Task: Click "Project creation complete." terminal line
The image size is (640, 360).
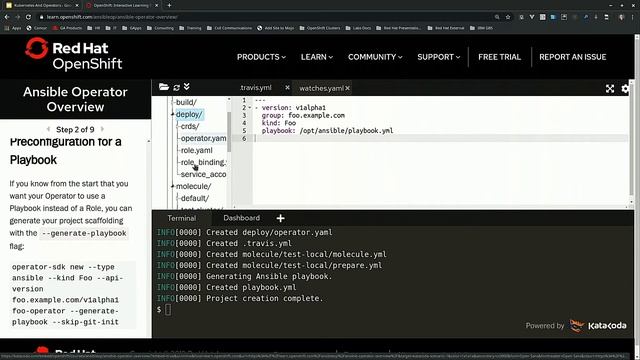Action: [240, 298]
